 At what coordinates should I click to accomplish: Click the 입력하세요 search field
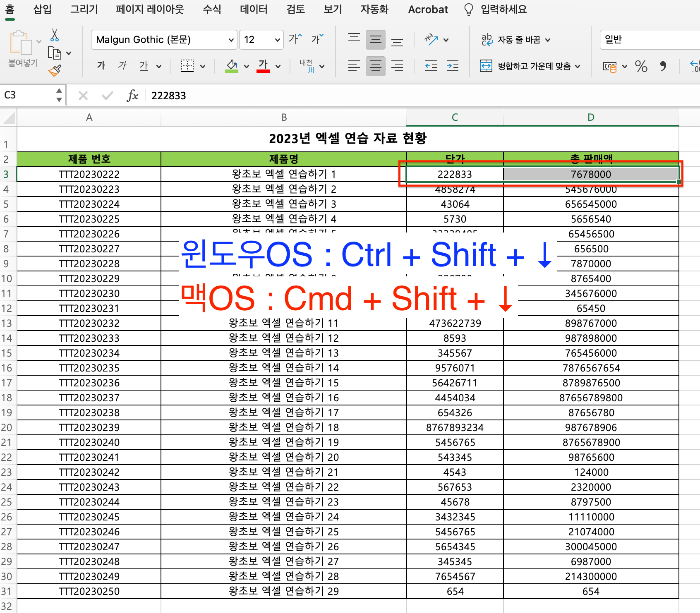pyautogui.click(x=504, y=9)
